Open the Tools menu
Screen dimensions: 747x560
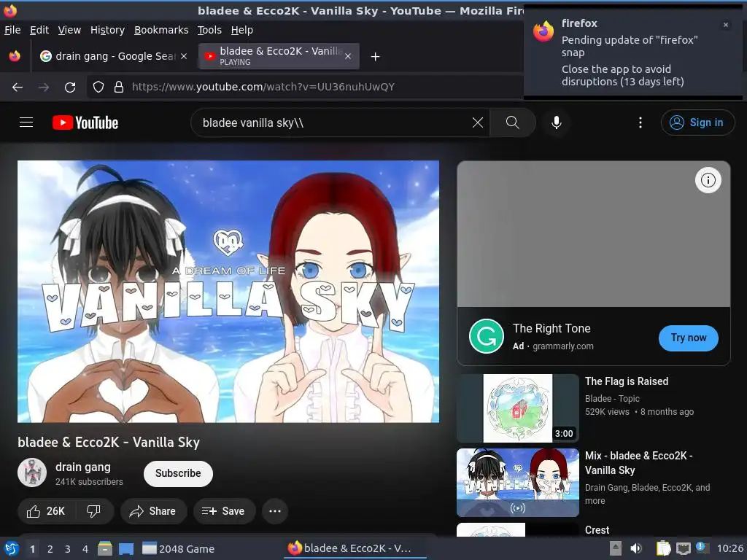pyautogui.click(x=209, y=30)
